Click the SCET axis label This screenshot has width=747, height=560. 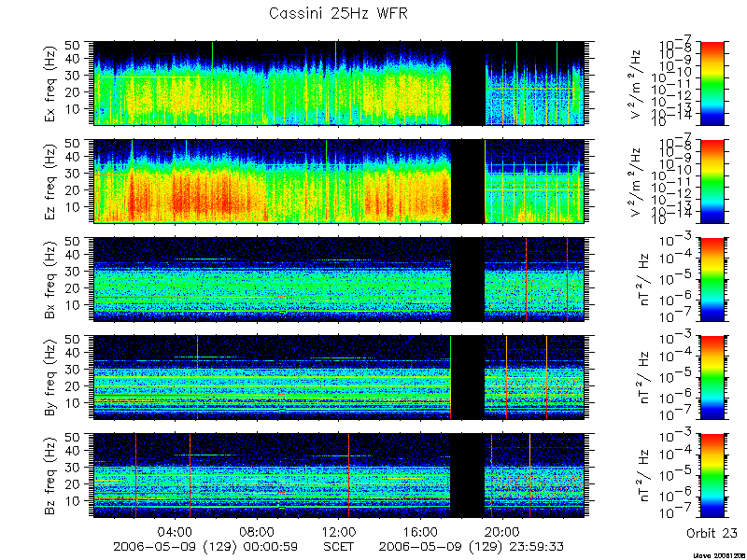339,546
